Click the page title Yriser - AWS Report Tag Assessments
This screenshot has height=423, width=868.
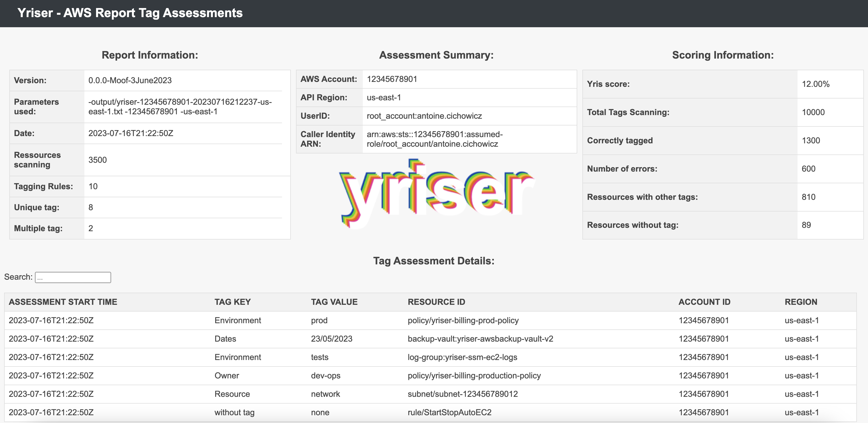point(130,13)
